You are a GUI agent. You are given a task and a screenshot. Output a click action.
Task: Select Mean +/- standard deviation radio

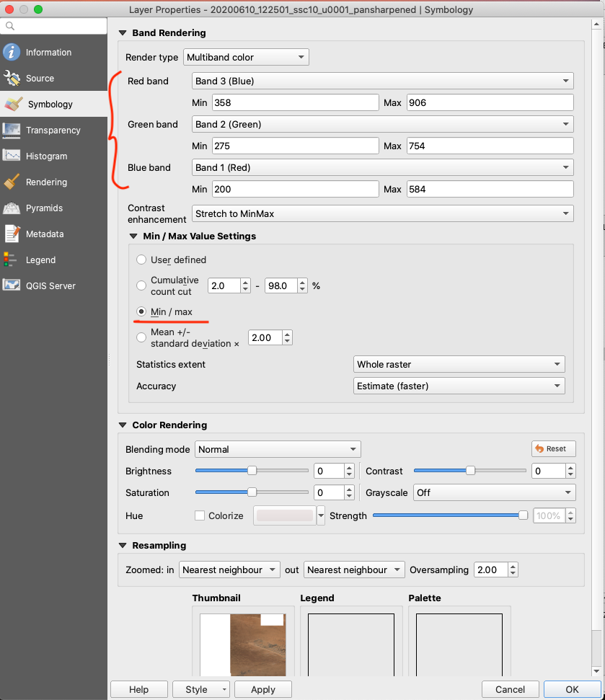coord(141,337)
